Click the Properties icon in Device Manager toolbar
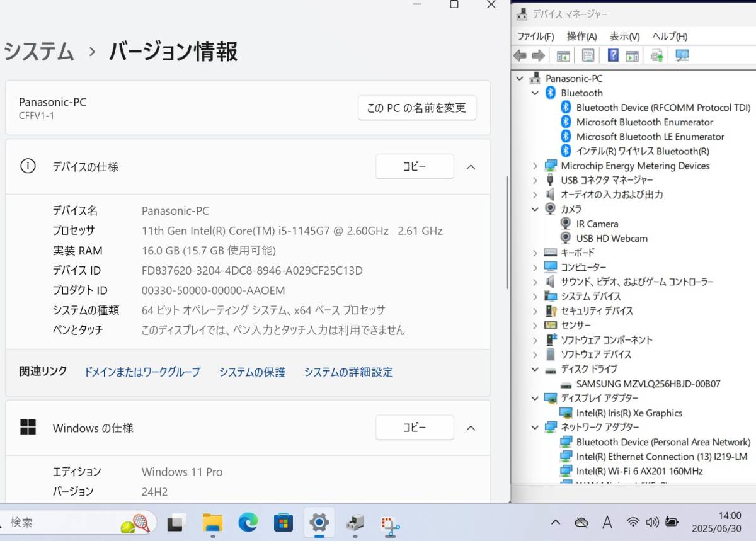 [x=588, y=55]
